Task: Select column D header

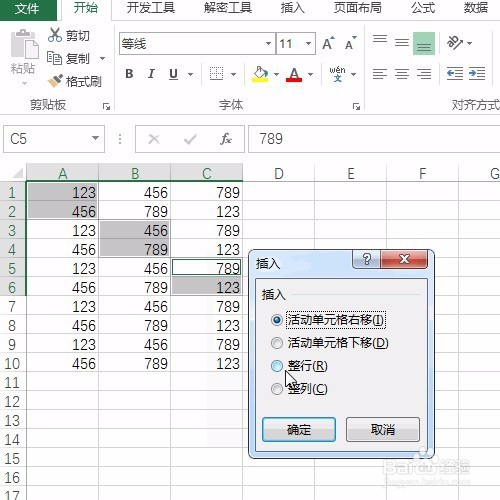Action: 279,173
